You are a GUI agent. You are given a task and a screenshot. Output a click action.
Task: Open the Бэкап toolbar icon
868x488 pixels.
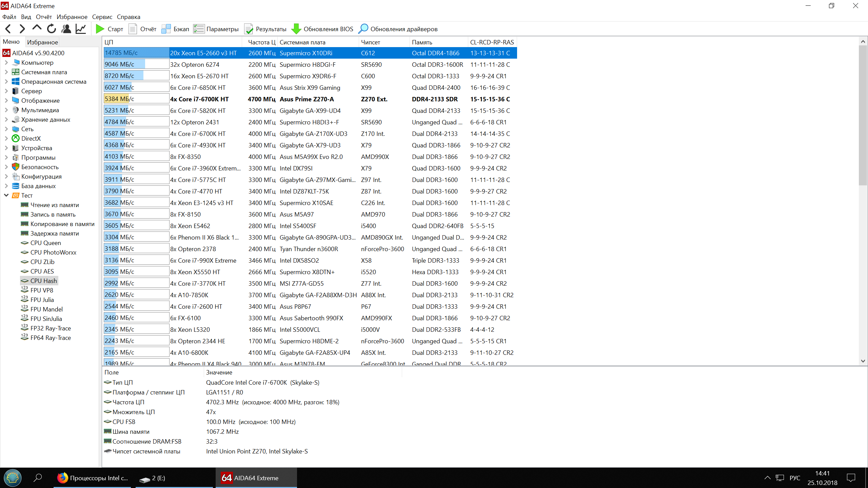pyautogui.click(x=166, y=29)
